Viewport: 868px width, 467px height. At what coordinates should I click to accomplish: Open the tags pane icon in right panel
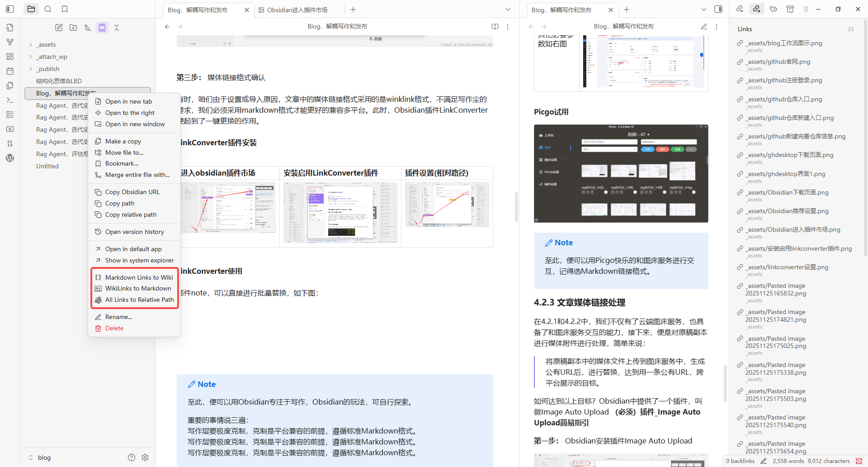click(x=773, y=9)
